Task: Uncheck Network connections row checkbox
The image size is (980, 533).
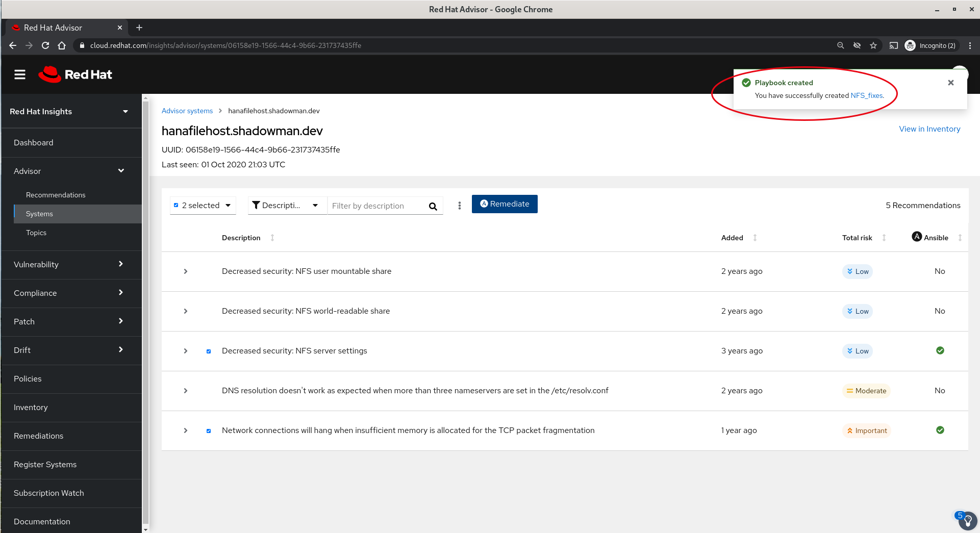Action: (x=209, y=431)
